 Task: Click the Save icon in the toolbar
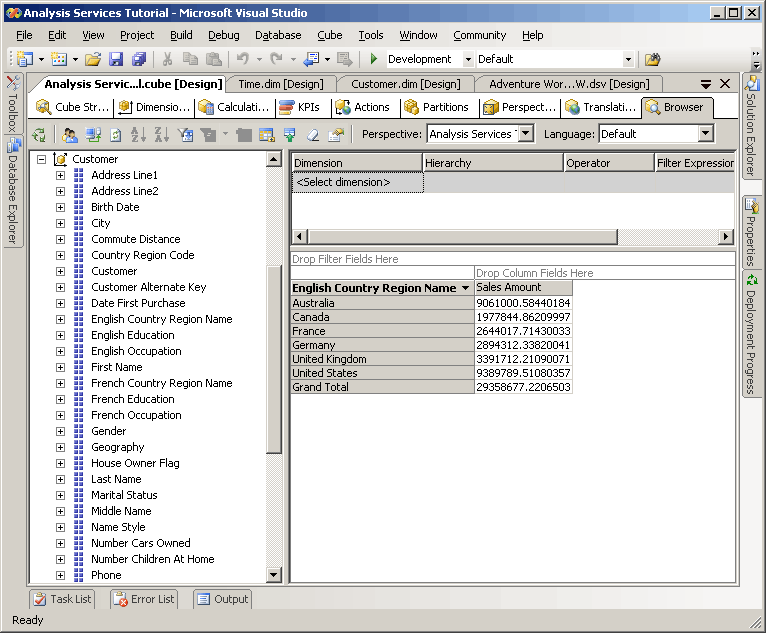[x=116, y=60]
